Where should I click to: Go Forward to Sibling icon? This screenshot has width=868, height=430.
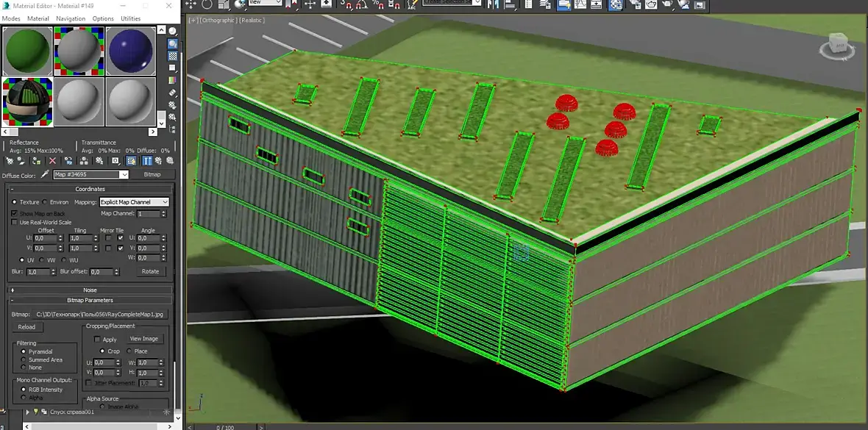click(x=169, y=161)
